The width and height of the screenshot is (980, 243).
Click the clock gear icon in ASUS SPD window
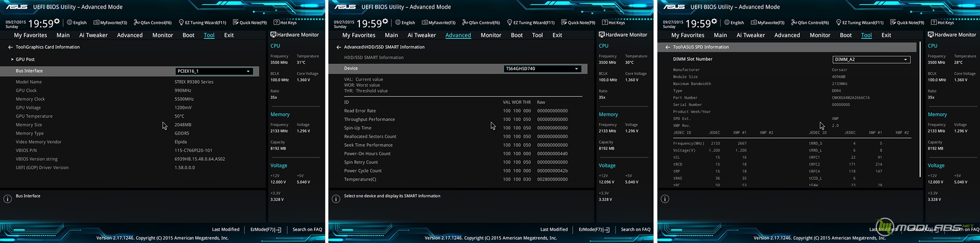[x=714, y=21]
